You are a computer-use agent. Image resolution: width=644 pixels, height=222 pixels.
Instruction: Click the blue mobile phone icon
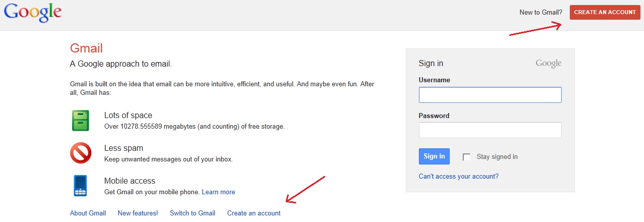click(81, 186)
